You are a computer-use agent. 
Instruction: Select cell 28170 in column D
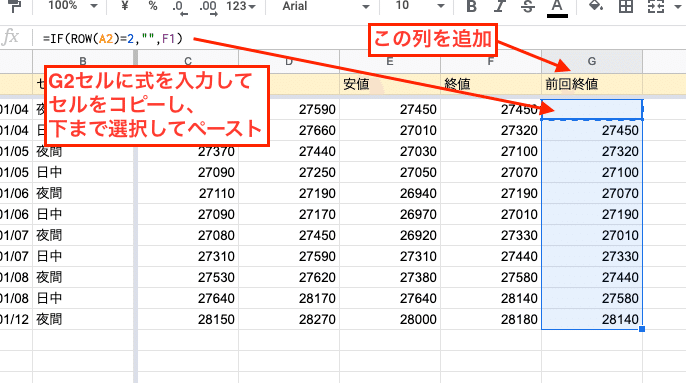(289, 299)
